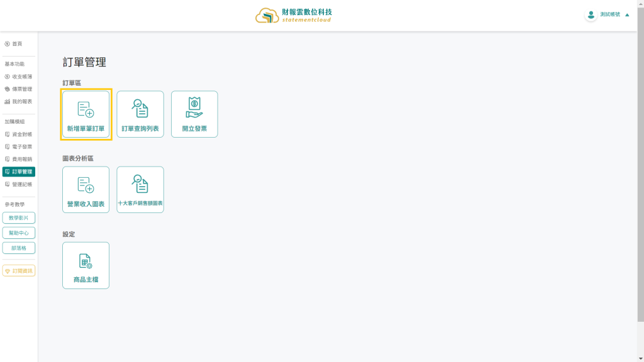Open 我的報表 from the sidebar
The width and height of the screenshot is (644, 362).
click(x=21, y=102)
